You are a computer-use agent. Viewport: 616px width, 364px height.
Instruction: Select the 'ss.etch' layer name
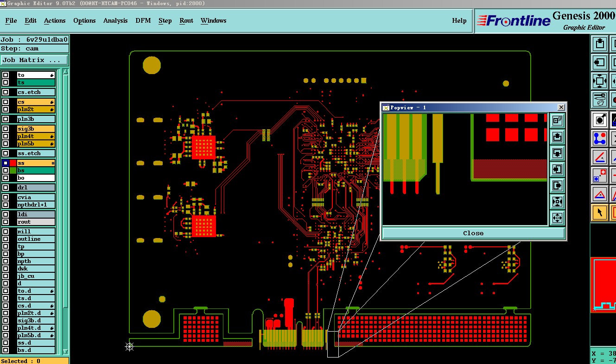pos(36,153)
